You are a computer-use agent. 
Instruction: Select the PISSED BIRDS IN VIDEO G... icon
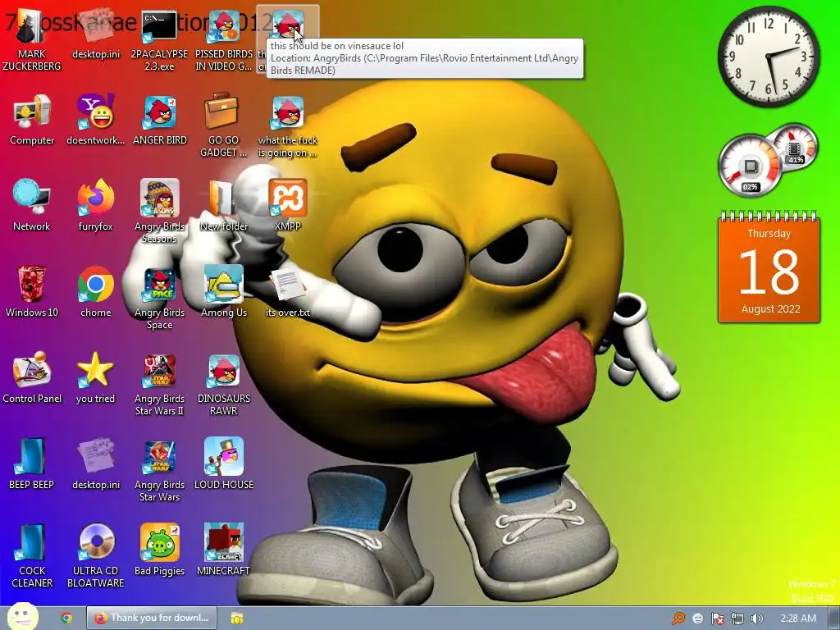coord(223,41)
